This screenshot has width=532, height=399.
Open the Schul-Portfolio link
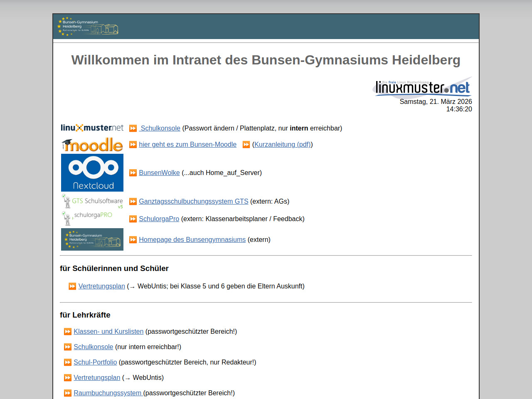[95, 362]
